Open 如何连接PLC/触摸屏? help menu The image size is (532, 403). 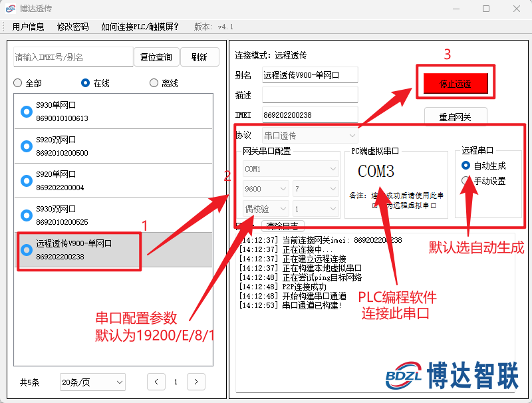[x=140, y=27]
